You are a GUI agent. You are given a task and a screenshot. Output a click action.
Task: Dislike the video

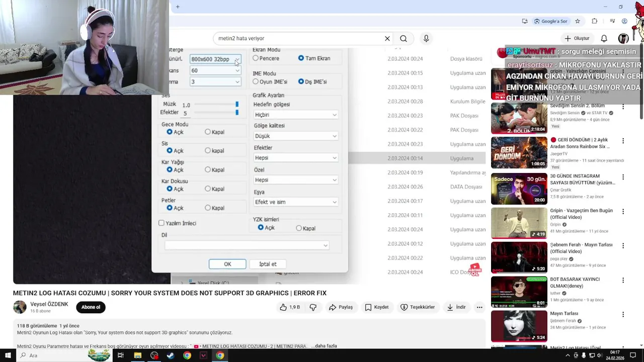click(313, 307)
